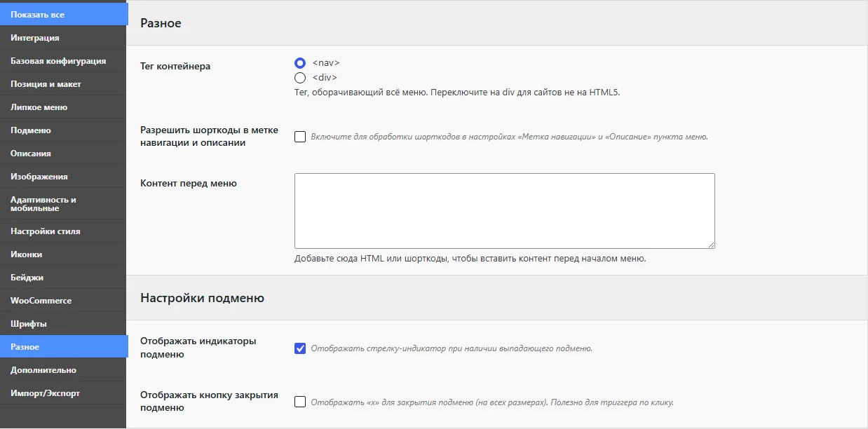Switch to the Интеграция tab

pyautogui.click(x=63, y=38)
